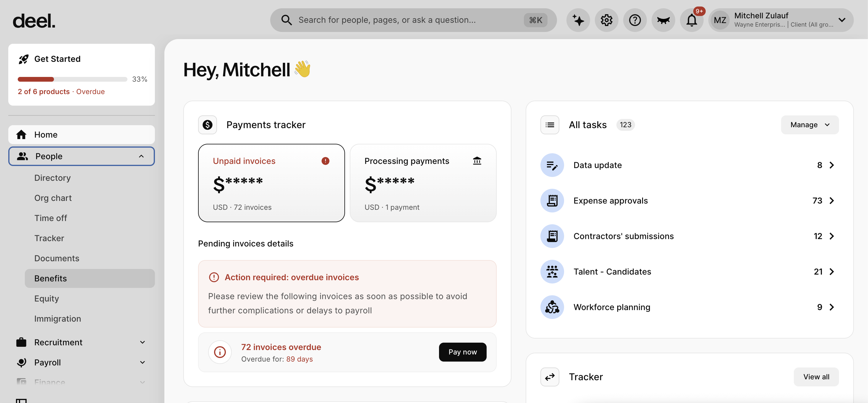The width and height of the screenshot is (868, 403).
Task: Open the settings gear icon
Action: [x=606, y=20]
